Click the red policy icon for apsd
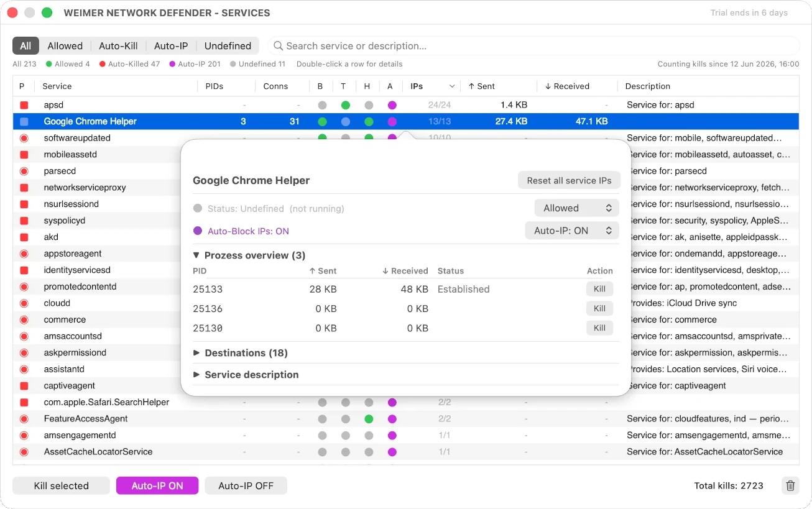This screenshot has width=812, height=509. (x=24, y=105)
